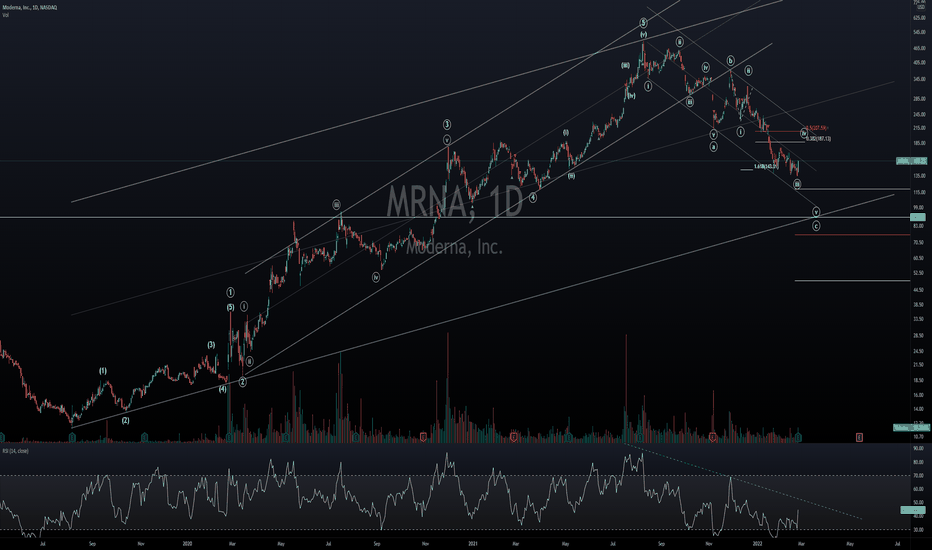Click the 0.5(207.59) red Fibonacci label

point(817,128)
